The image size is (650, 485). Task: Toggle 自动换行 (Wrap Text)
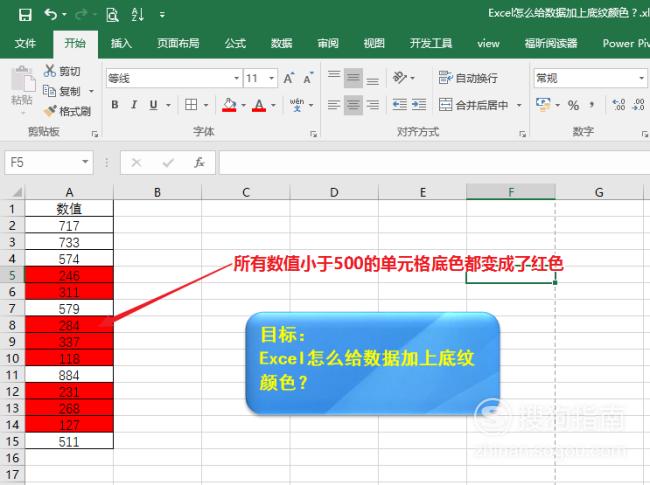pos(468,78)
